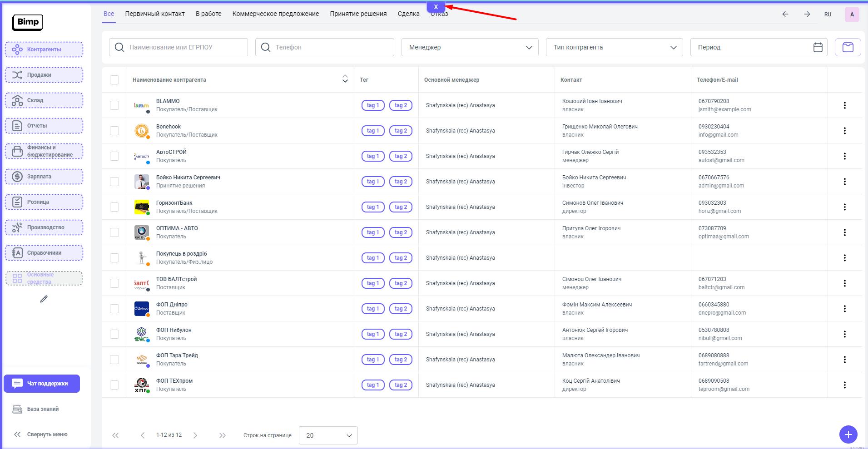Image resolution: width=868 pixels, height=449 pixels.
Task: Open three-dot menu for BLAMMO row
Action: (844, 105)
